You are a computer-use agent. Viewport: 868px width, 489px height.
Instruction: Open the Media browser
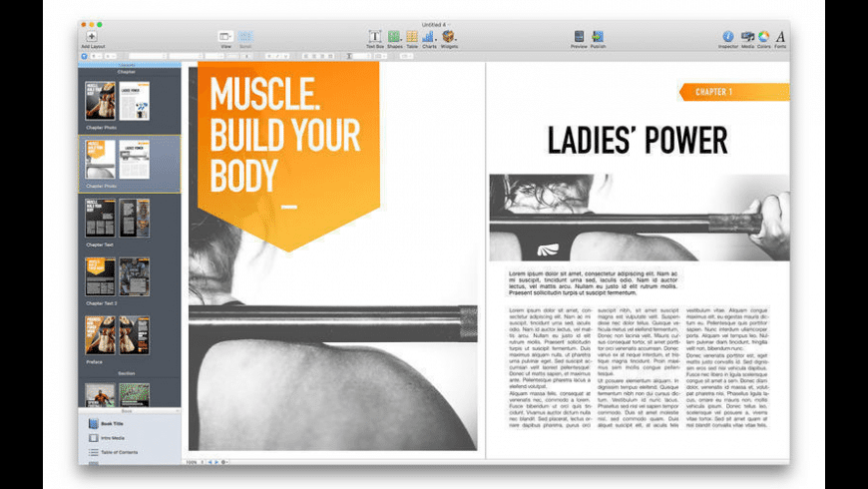747,37
